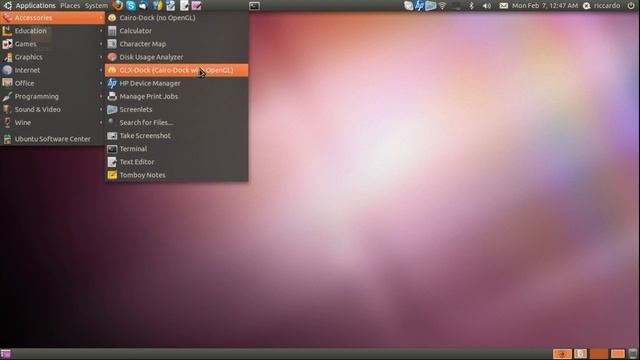Screen dimensions: 640x360
Task: Open the Wi-Fi network indicator
Action: tap(442, 6)
